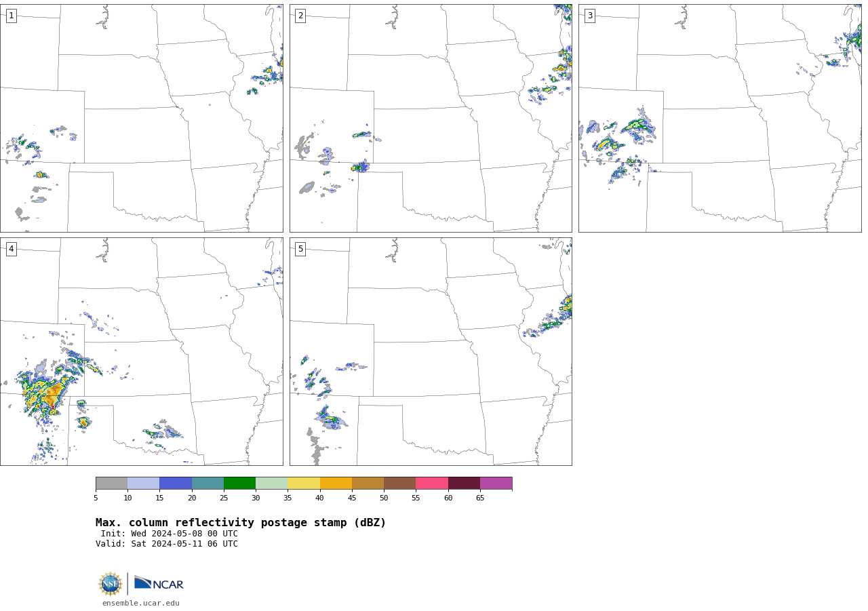Click the panel label number 5
Viewport: 868px width, 611px height.
(x=300, y=249)
